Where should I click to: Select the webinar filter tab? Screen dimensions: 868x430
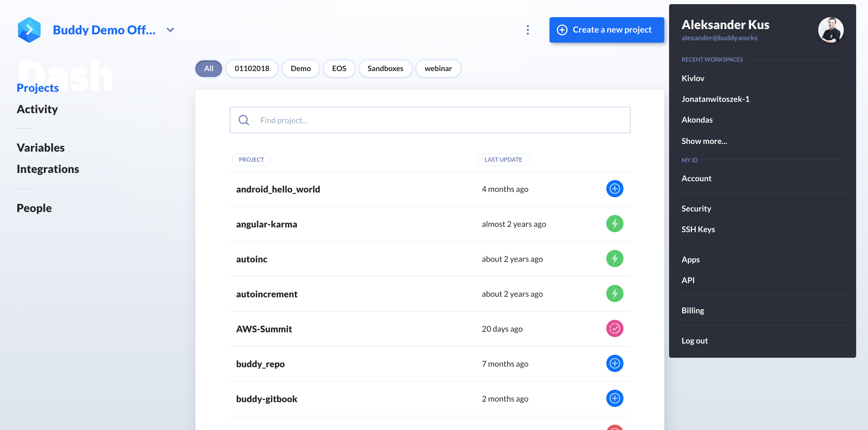click(x=438, y=68)
